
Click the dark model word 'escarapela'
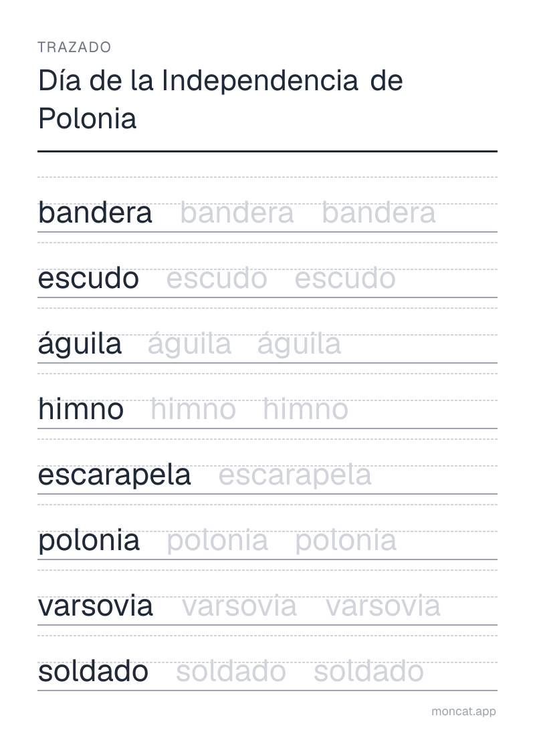pyautogui.click(x=114, y=476)
